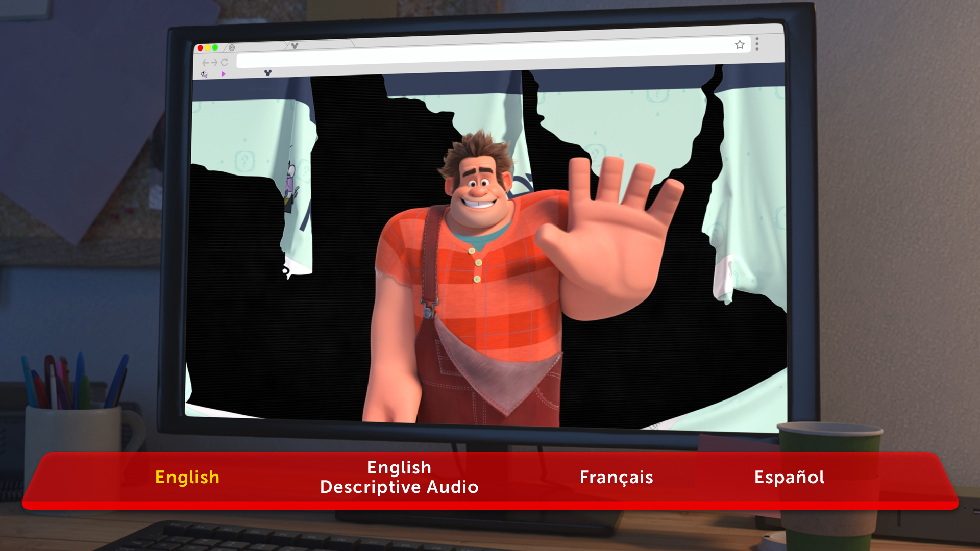The width and height of the screenshot is (980, 551).
Task: Choose English Descriptive Audio option
Action: pos(399,477)
